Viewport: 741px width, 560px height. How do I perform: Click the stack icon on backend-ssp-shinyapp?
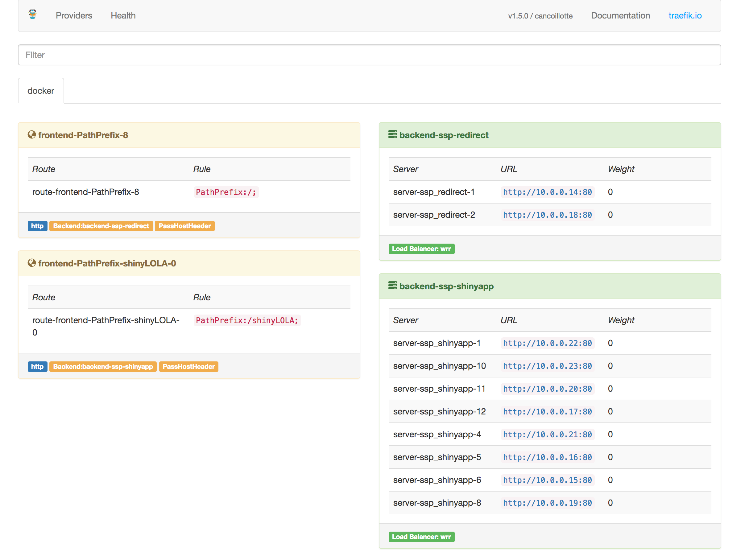(x=393, y=286)
